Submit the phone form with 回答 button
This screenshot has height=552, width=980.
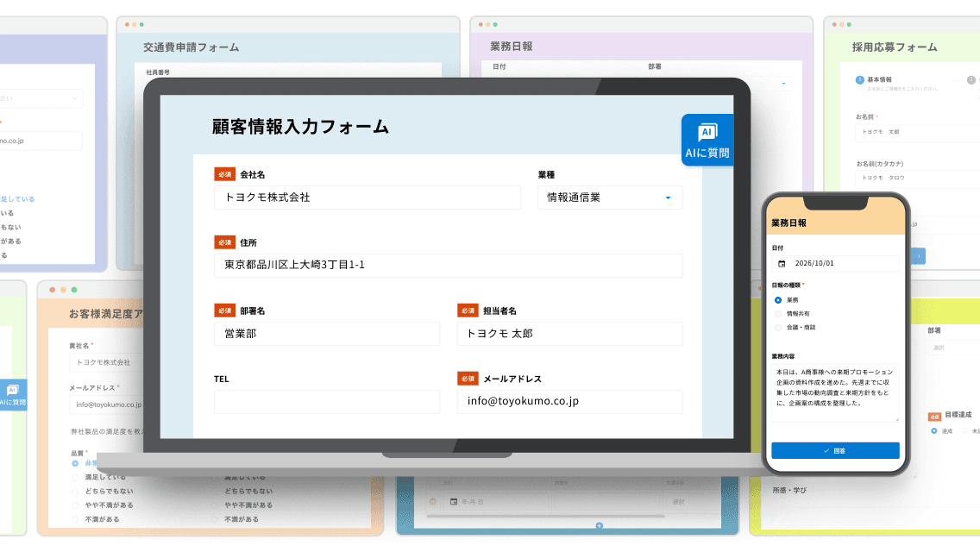click(835, 451)
